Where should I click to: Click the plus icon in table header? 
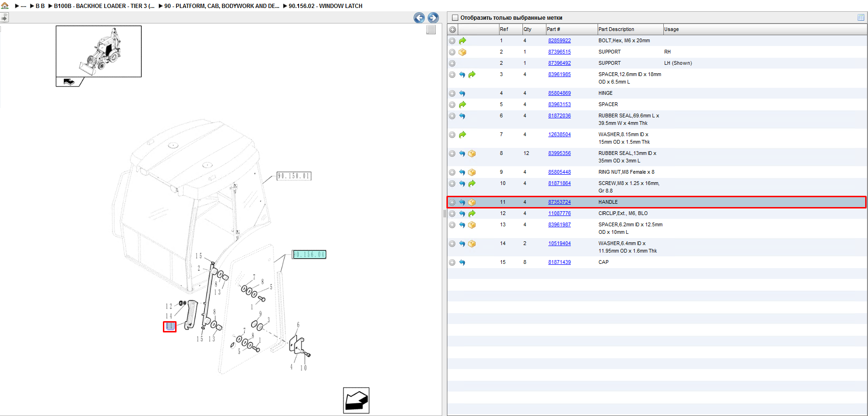coord(453,30)
